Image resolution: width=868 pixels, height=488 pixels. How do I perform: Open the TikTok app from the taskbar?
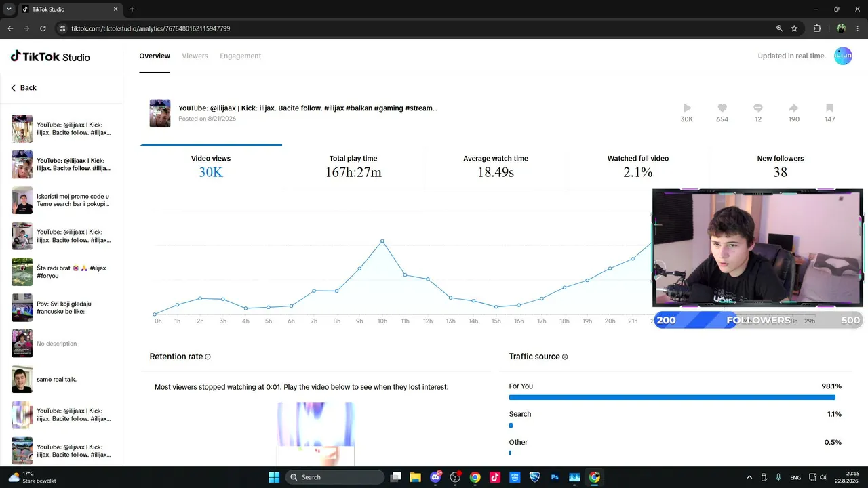tap(495, 477)
